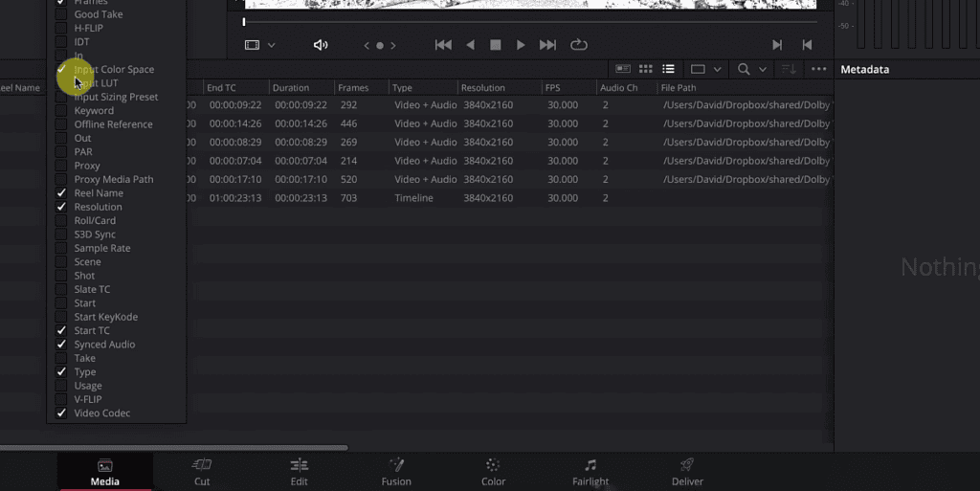Image resolution: width=980 pixels, height=491 pixels.
Task: Open the Media page
Action: (105, 473)
